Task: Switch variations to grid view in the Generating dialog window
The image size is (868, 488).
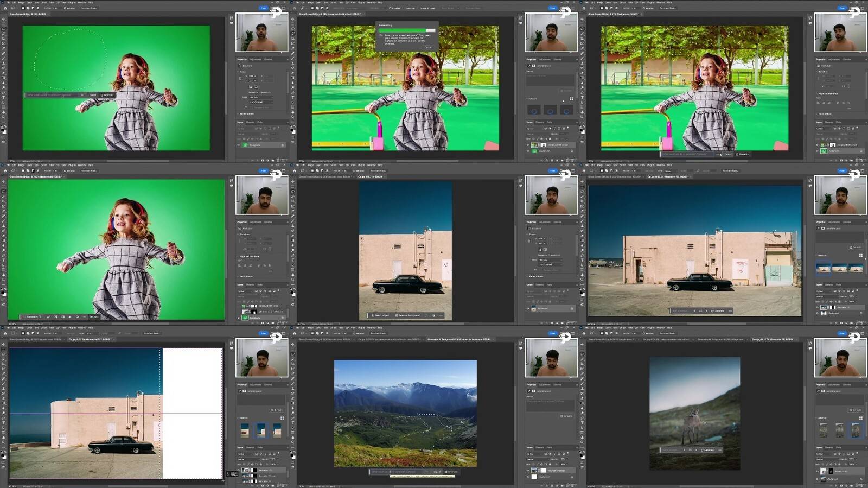Action: tap(571, 99)
